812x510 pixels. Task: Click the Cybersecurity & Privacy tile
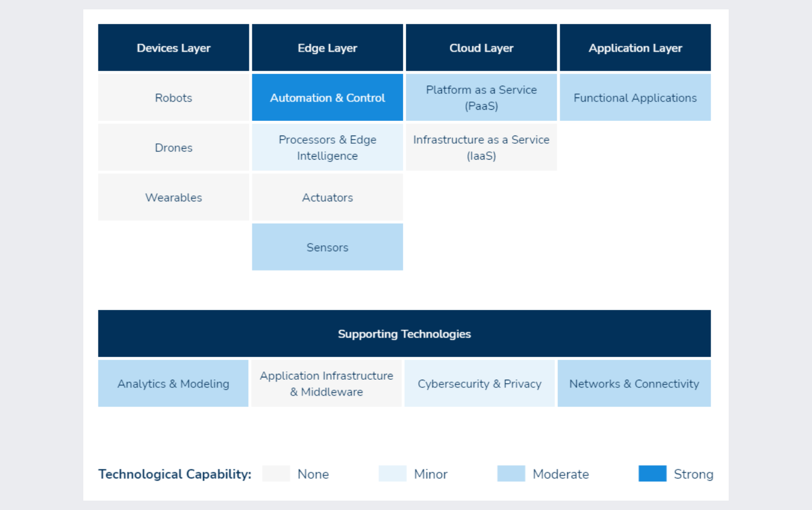[x=479, y=384]
